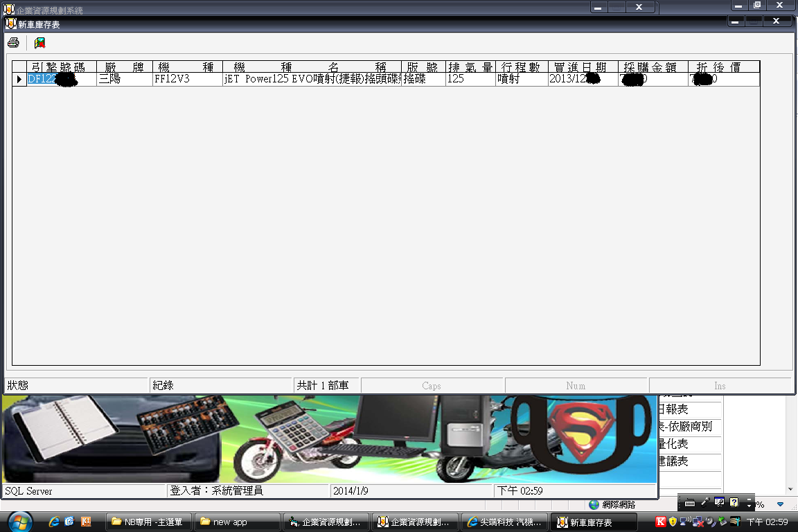Click the zoom level dropdown arrow in browser
The image size is (798, 532).
[781, 504]
